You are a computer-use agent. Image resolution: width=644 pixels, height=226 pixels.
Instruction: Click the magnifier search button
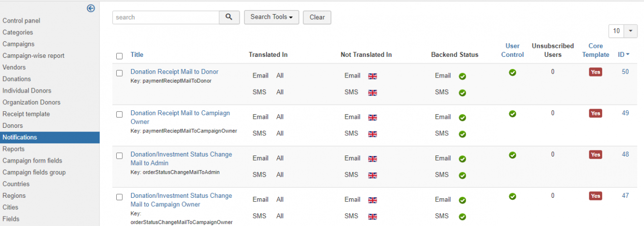coord(229,17)
